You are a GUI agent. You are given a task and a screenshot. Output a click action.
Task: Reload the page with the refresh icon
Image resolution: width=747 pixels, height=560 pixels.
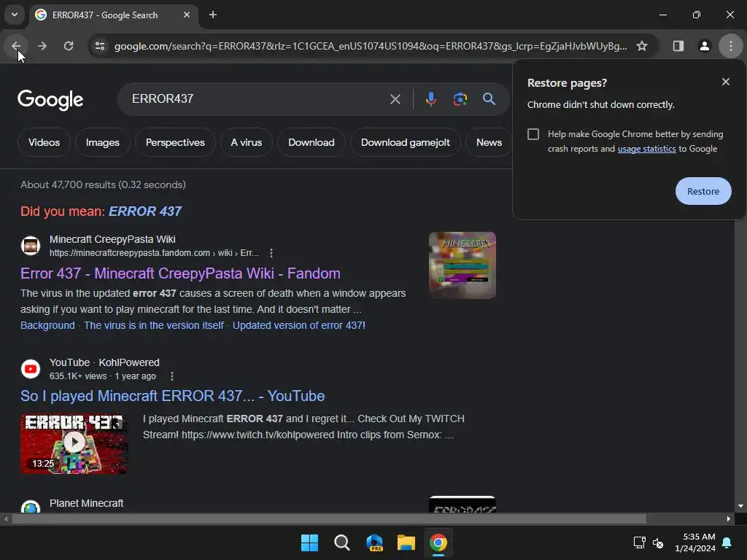click(69, 46)
